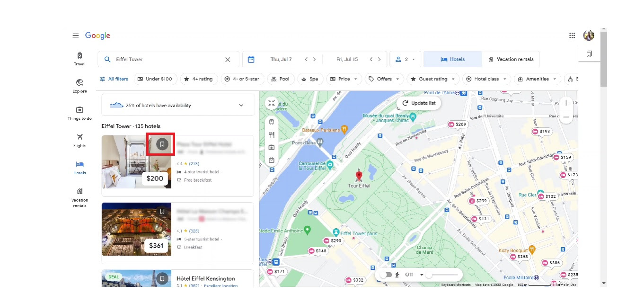The image size is (644, 294).
Task: Open saved items bookmark in right panel
Action: [x=589, y=54]
